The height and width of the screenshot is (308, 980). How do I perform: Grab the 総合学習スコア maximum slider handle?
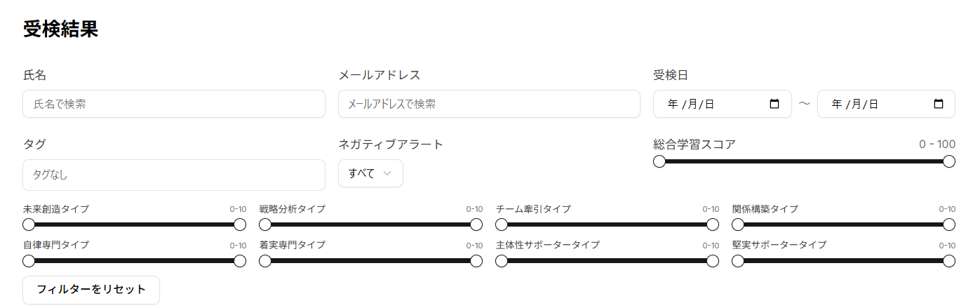click(x=949, y=161)
